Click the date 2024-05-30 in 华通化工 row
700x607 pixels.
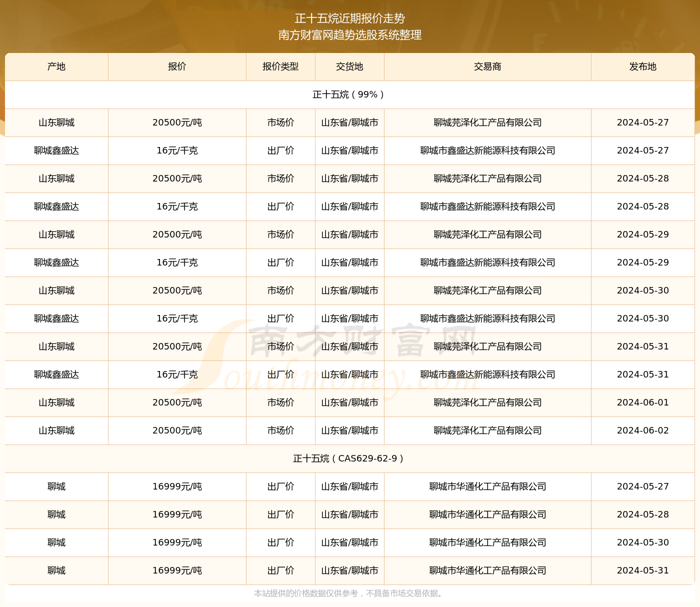tap(643, 542)
